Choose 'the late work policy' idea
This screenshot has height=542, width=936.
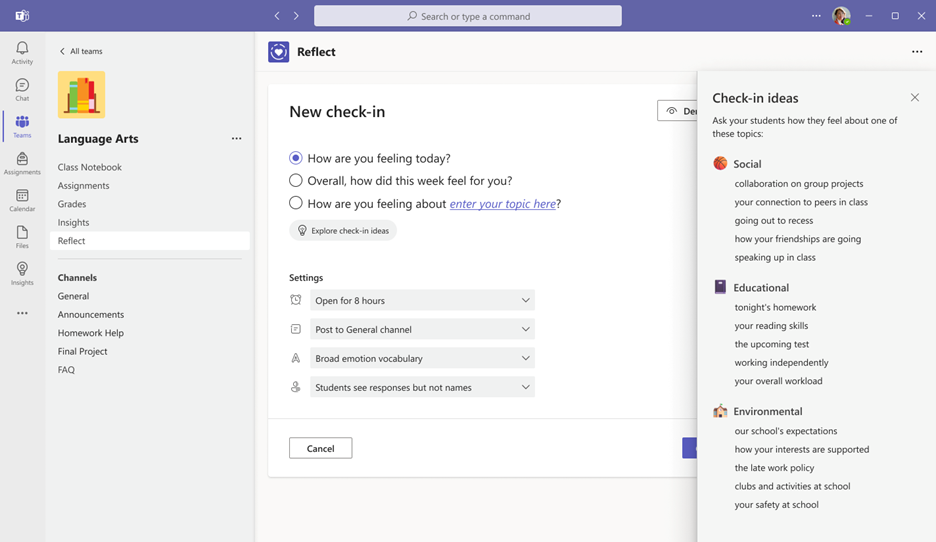point(774,468)
